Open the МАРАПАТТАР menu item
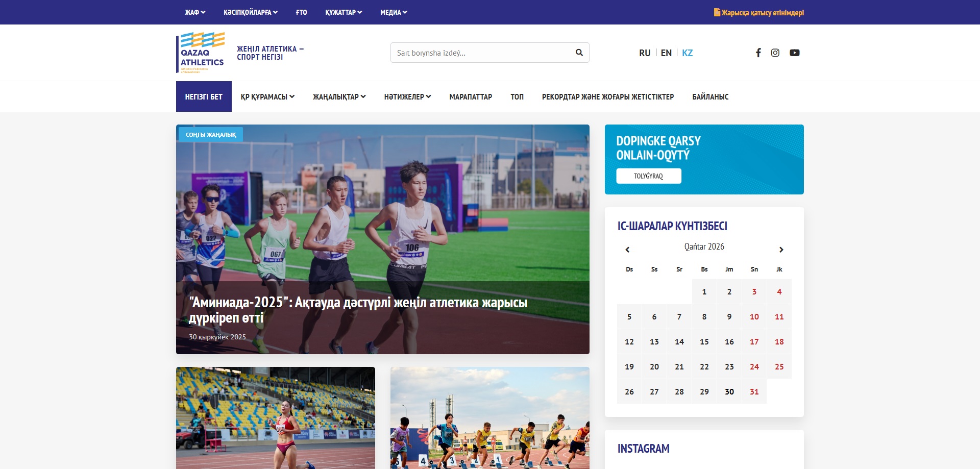Image resolution: width=980 pixels, height=469 pixels. [471, 97]
